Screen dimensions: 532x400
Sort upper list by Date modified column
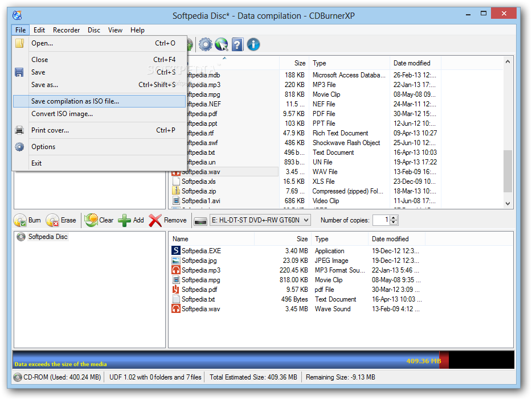click(x=415, y=63)
